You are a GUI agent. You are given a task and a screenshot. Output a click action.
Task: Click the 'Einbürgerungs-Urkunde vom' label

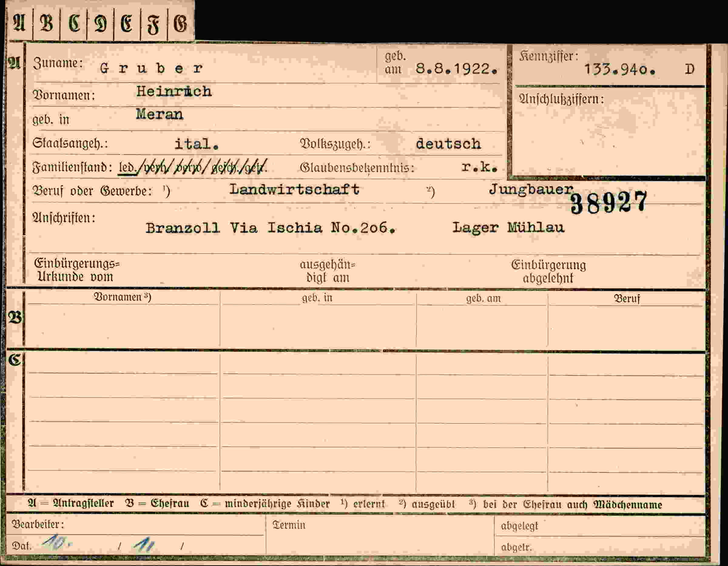point(77,270)
